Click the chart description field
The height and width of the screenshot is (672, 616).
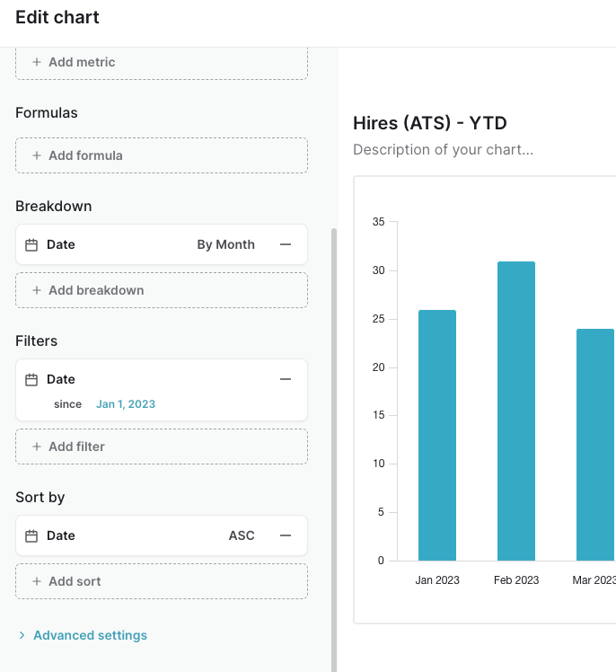[x=443, y=149]
